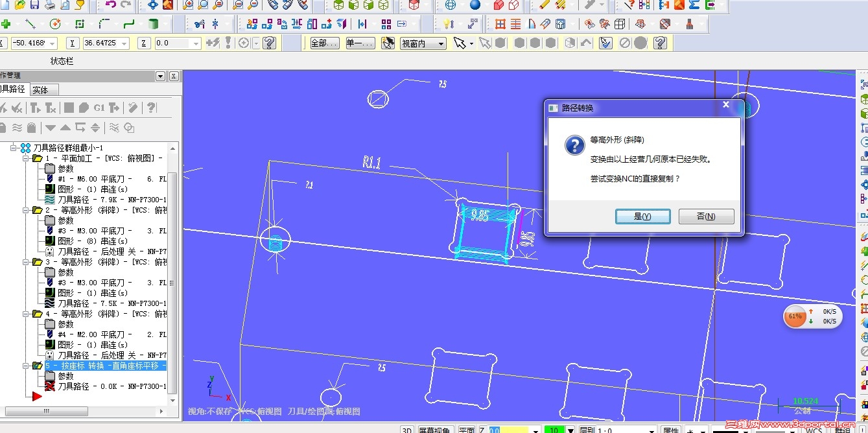This screenshot has height=433, width=868.
Task: Open the X coordinate dropdown
Action: pos(53,43)
